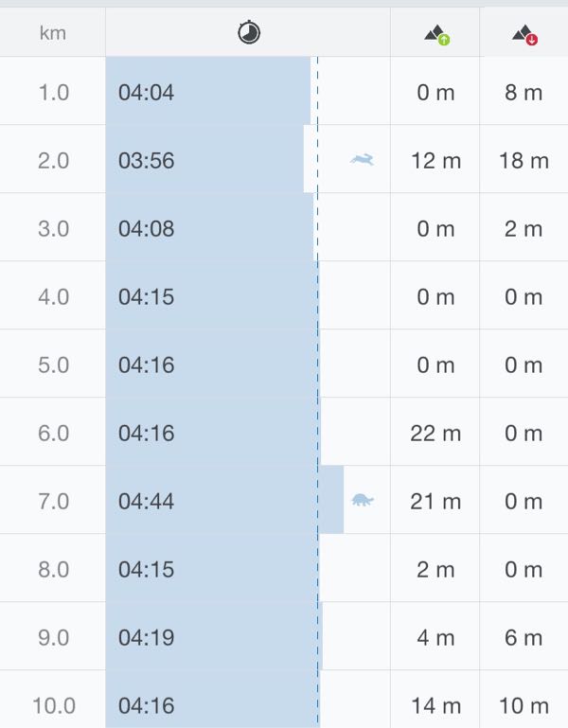Screen dimensions: 568x728
Task: Click the 4.0 km split time 04:15
Action: (x=146, y=296)
